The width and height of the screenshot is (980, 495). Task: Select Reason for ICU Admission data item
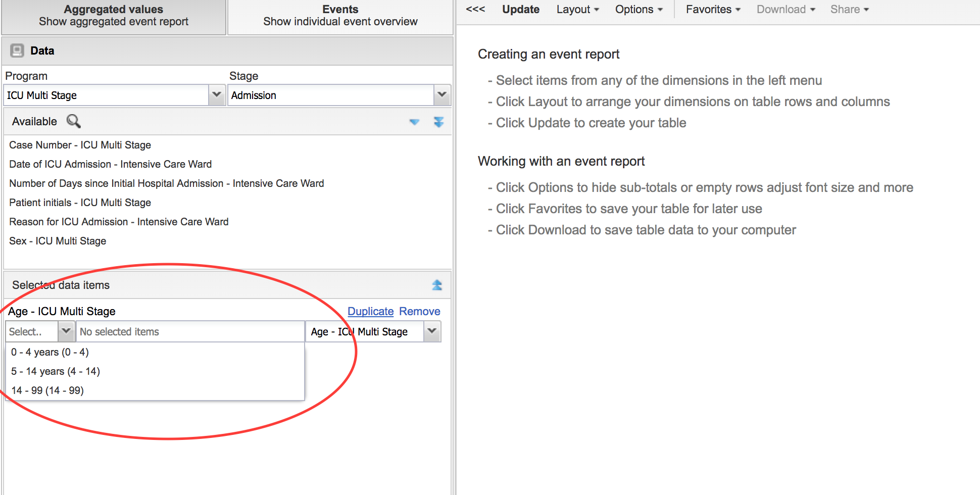(x=119, y=222)
